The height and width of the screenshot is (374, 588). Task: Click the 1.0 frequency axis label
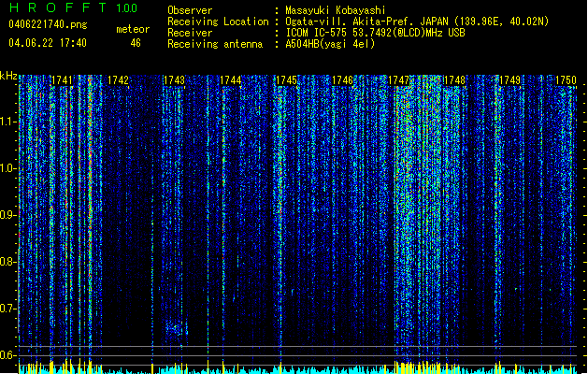[8, 168]
